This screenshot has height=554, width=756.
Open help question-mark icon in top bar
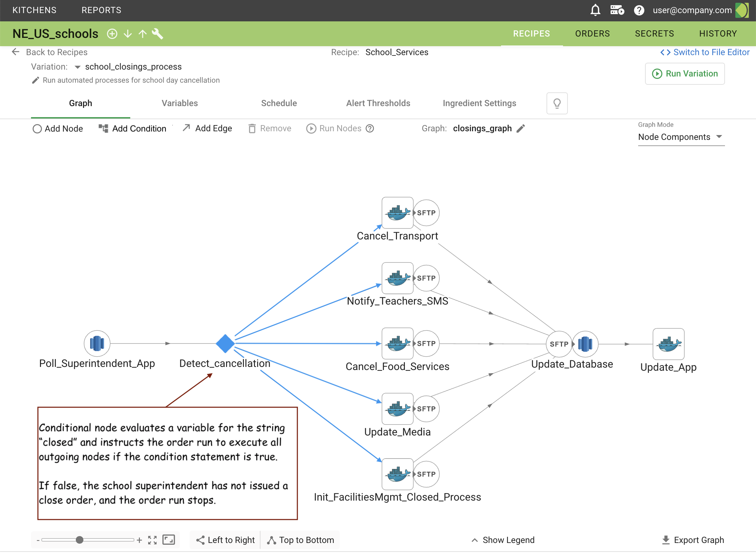coord(639,10)
